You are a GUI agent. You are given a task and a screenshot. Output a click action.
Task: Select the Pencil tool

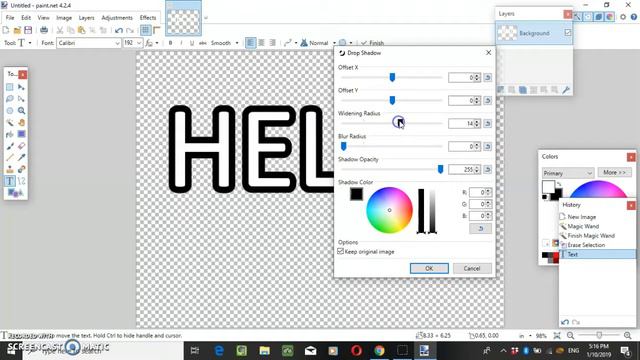10,157
